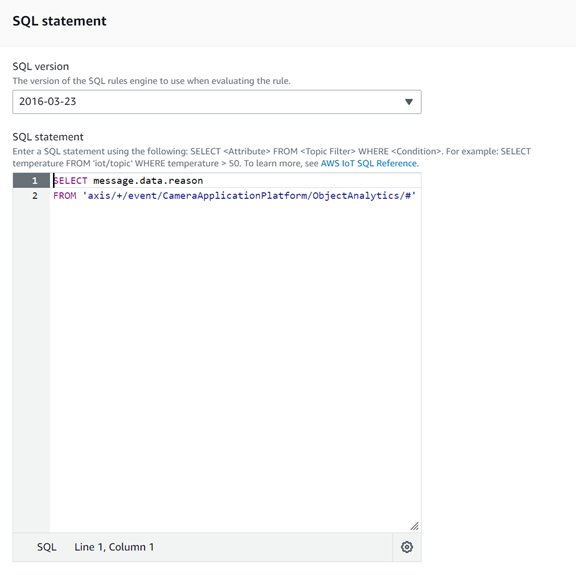Open editor settings gear icon
Image resolution: width=576 pixels, height=575 pixels.
pyautogui.click(x=407, y=547)
